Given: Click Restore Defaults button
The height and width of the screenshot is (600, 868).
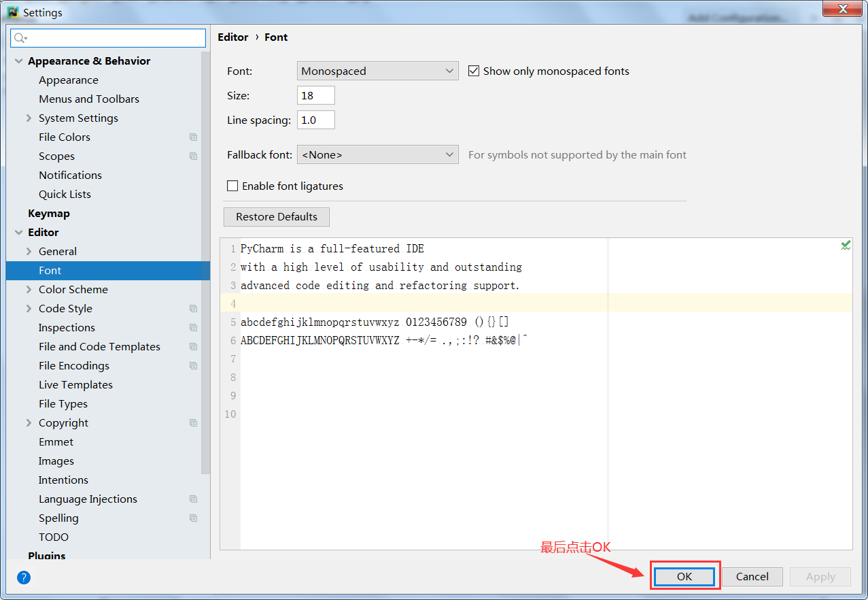Looking at the screenshot, I should pos(277,216).
